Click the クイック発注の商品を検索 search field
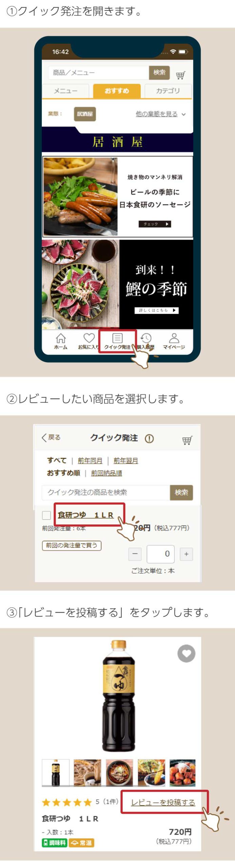The image size is (235, 868). 106,492
